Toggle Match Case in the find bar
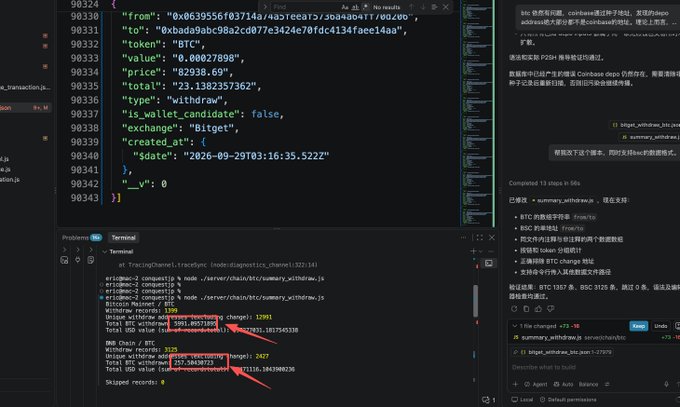This screenshot has width=680, height=407. (x=345, y=7)
